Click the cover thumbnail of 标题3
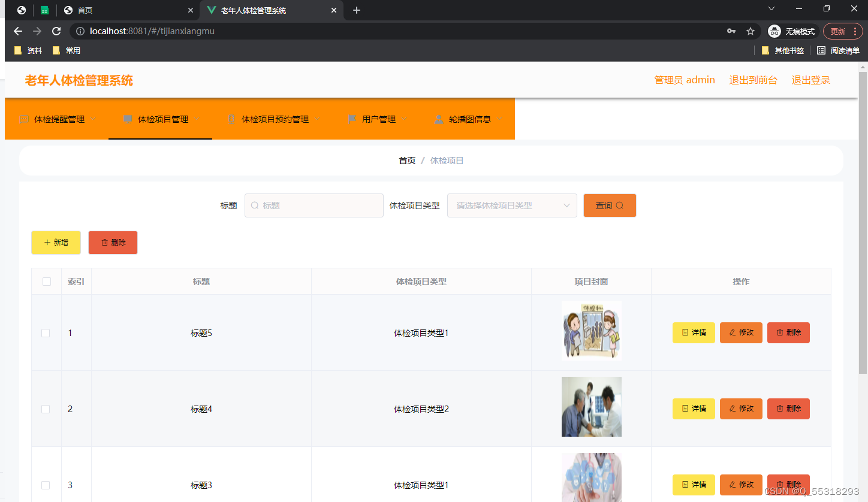This screenshot has height=502, width=868. coord(592,477)
